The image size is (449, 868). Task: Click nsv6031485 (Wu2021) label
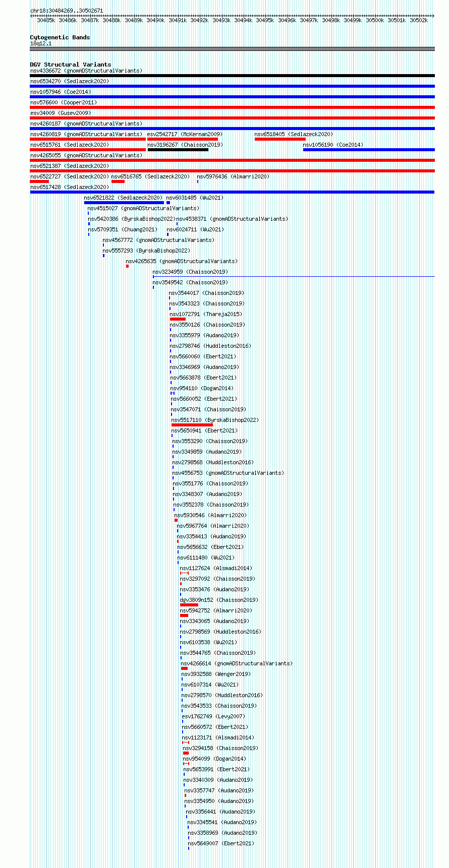click(x=195, y=198)
